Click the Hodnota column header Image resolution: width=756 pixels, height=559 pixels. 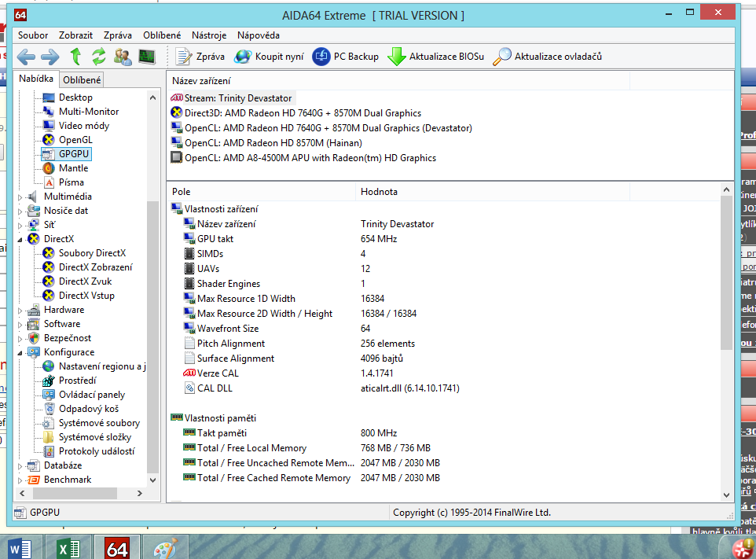(x=380, y=192)
